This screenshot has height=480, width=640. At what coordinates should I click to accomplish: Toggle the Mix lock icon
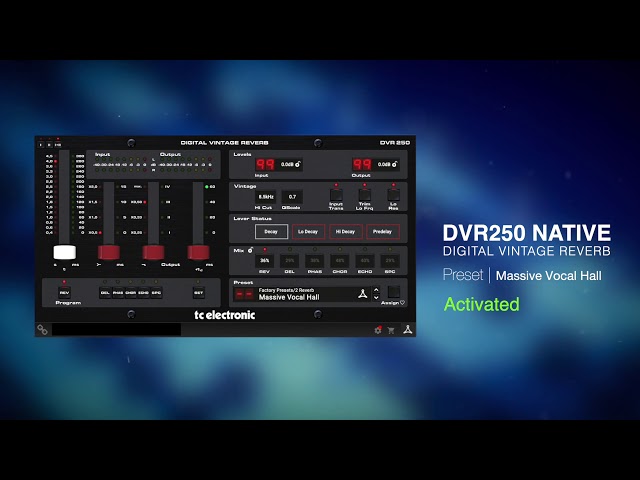[x=250, y=250]
